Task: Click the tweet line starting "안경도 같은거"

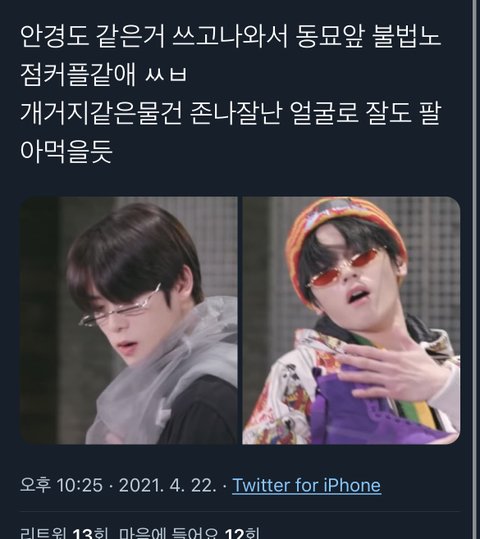Action: (x=230, y=36)
